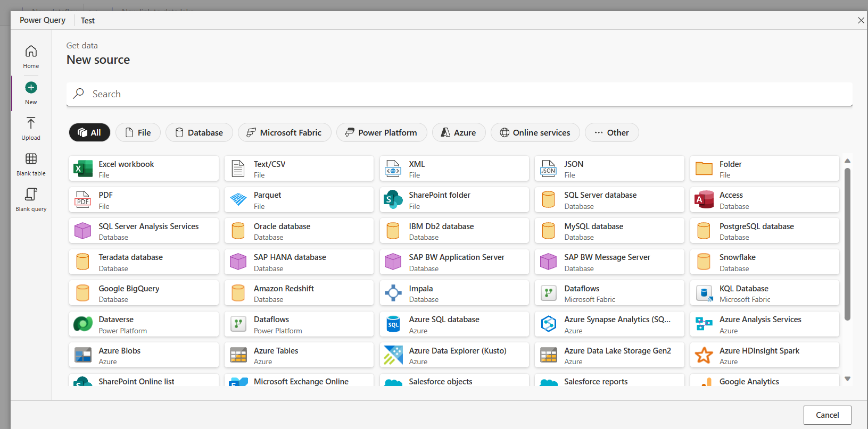Select the Text/CSV file icon

(238, 169)
